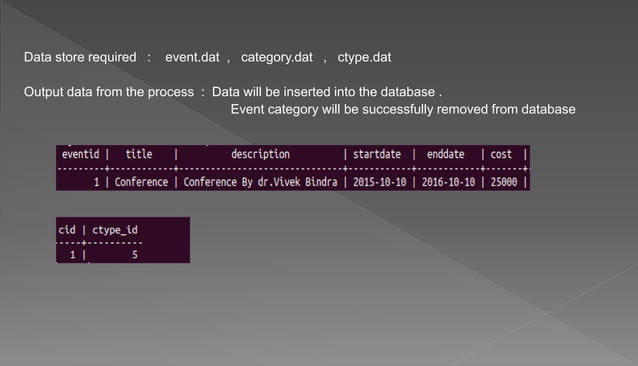This screenshot has height=366, width=638.
Task: Click the cost column header
Action: (501, 154)
